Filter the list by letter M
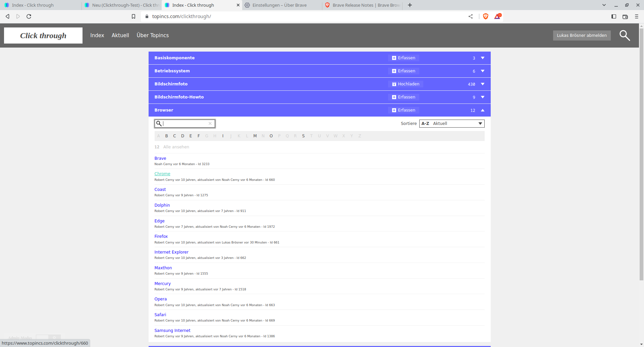Viewport: 644px width, 347px height. pos(255,136)
